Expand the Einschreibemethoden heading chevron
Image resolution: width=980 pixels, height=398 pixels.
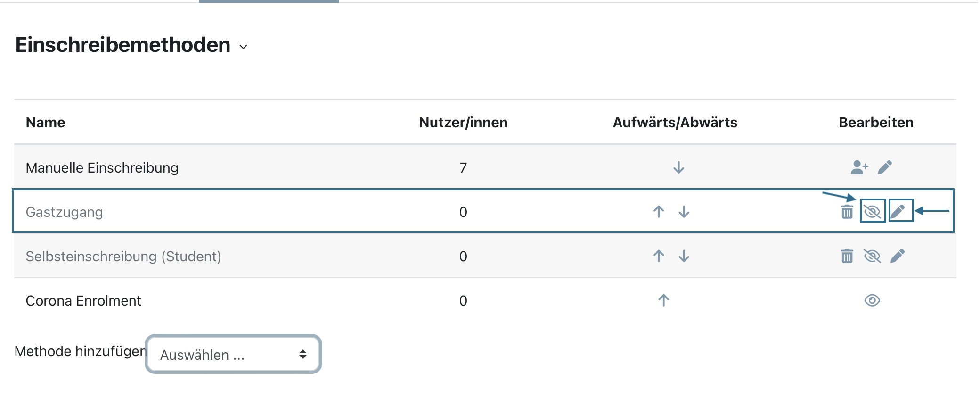(243, 47)
